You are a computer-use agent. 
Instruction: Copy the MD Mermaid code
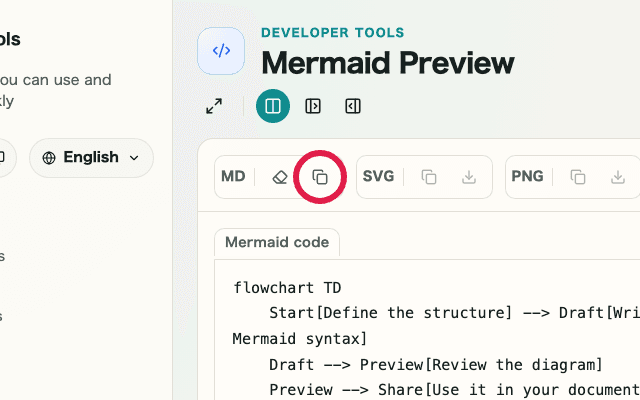coord(320,177)
